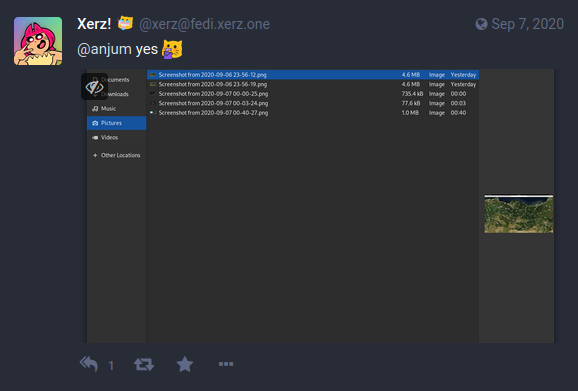Click the Music note icon
Image resolution: width=578 pixels, height=391 pixels.
pos(95,108)
